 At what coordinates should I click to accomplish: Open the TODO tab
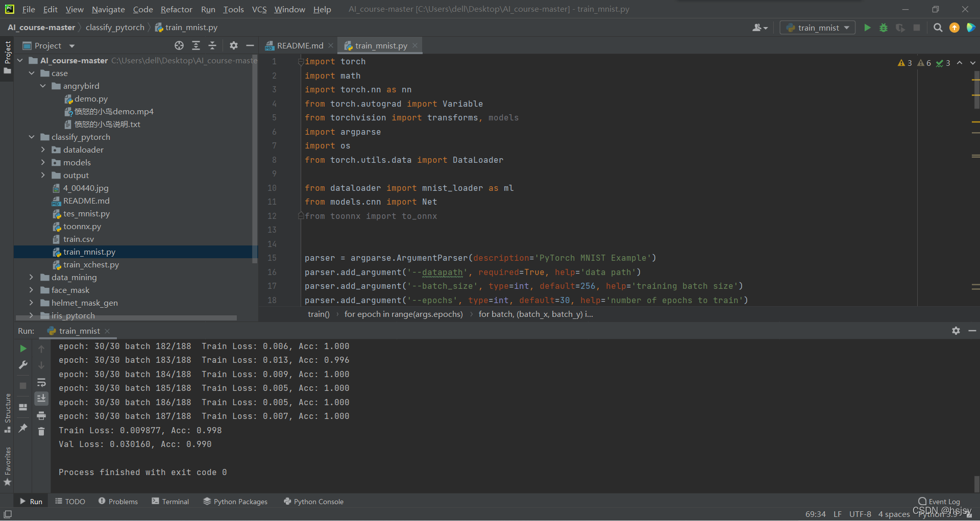pyautogui.click(x=70, y=502)
